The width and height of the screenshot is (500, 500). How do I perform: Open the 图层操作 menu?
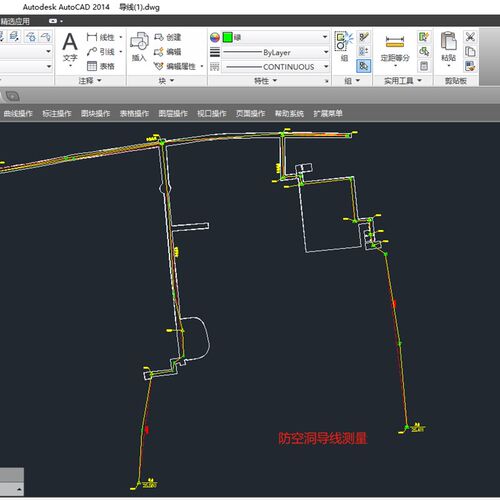click(x=173, y=114)
